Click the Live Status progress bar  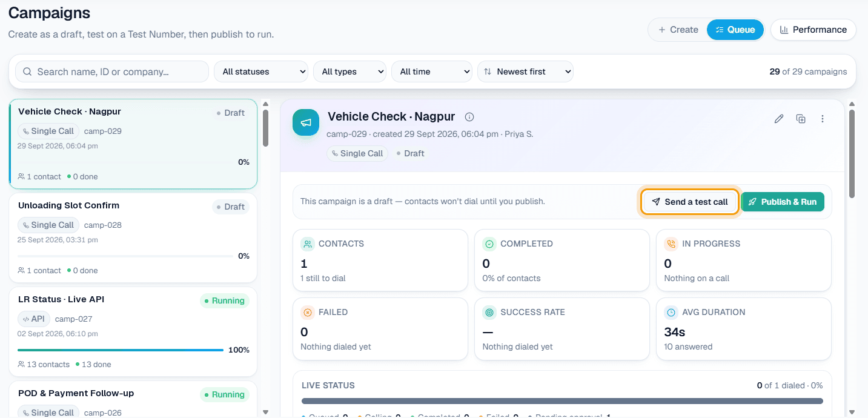[x=562, y=401]
